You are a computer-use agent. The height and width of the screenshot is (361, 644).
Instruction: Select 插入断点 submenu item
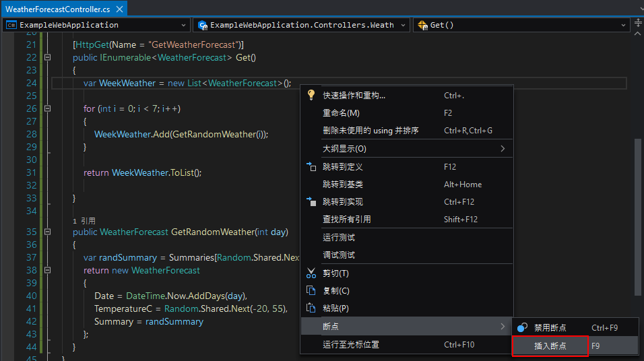(575, 346)
